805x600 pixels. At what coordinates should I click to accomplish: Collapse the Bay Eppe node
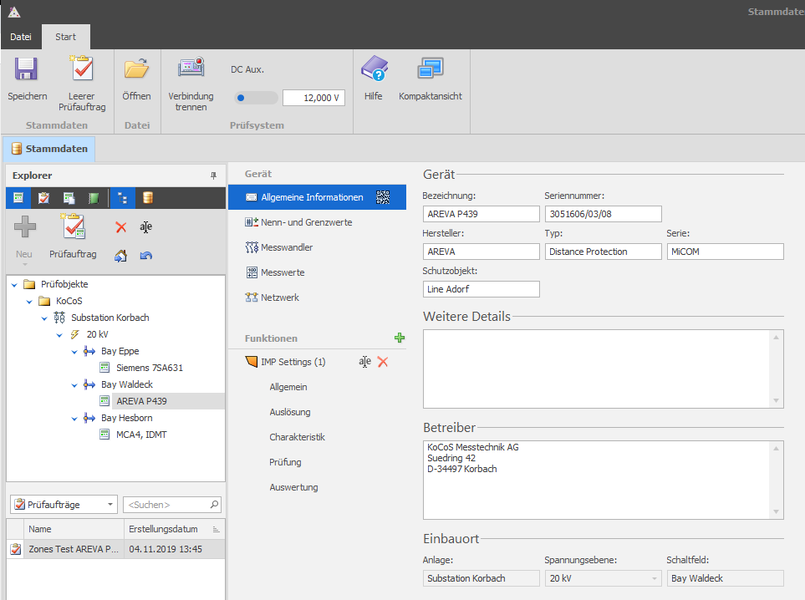74,352
